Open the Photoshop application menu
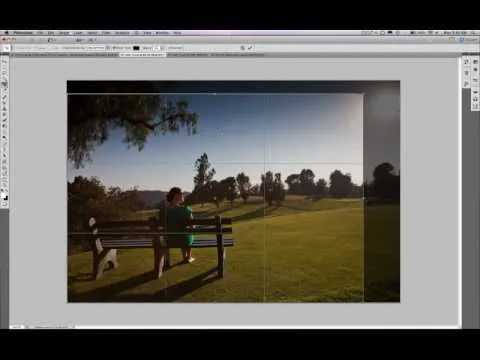 (23, 33)
